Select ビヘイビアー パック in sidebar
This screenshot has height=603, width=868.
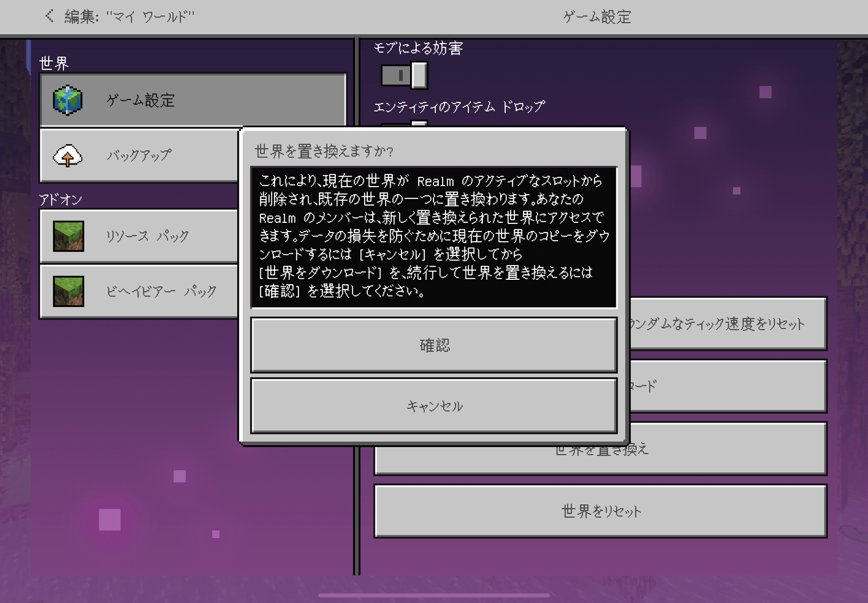pos(139,292)
